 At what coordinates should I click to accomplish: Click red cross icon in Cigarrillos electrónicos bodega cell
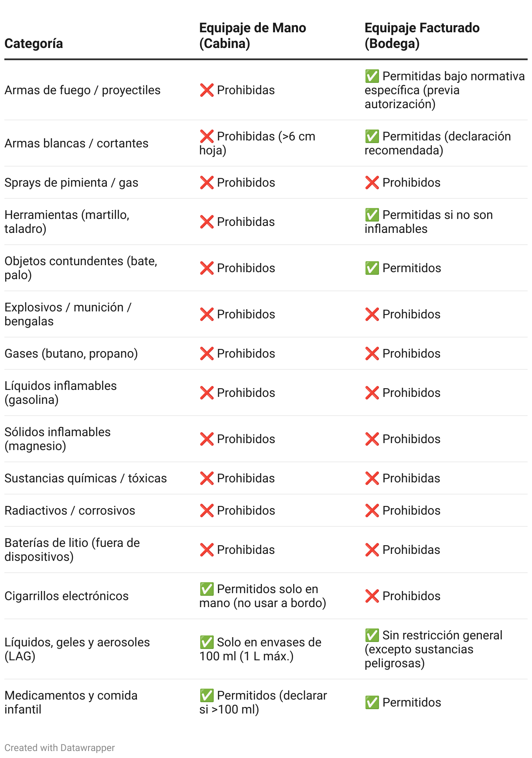[372, 596]
